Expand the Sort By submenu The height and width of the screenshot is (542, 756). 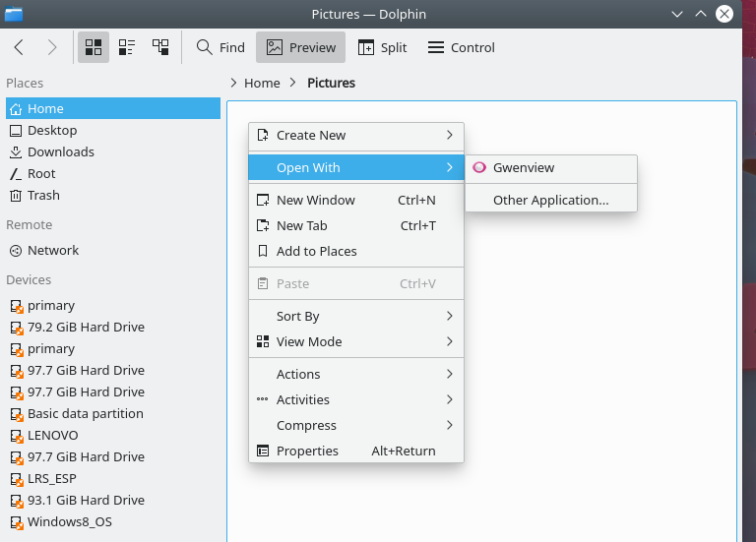click(356, 316)
